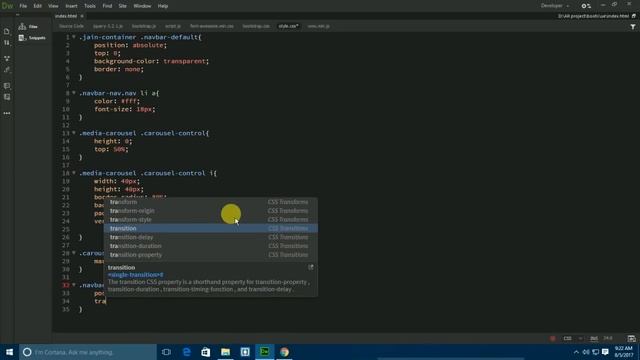Viewport: 640px width, 360px height.
Task: Open File Explorer from the taskbar
Action: pyautogui.click(x=225, y=352)
